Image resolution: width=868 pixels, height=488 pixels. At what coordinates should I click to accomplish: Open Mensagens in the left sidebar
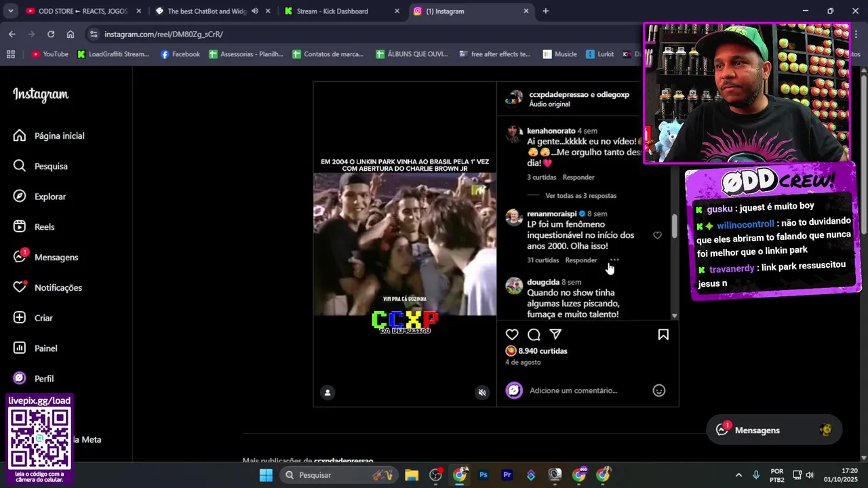pos(46,258)
